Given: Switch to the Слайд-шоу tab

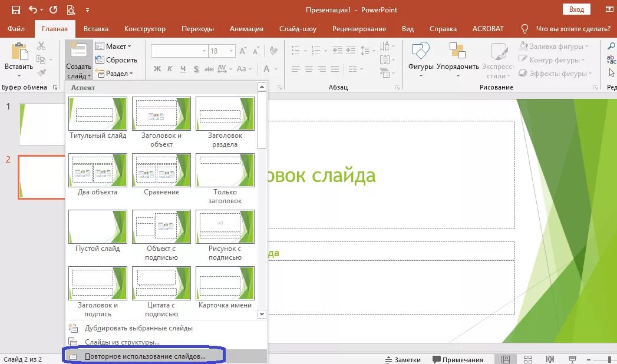Looking at the screenshot, I should point(298,29).
